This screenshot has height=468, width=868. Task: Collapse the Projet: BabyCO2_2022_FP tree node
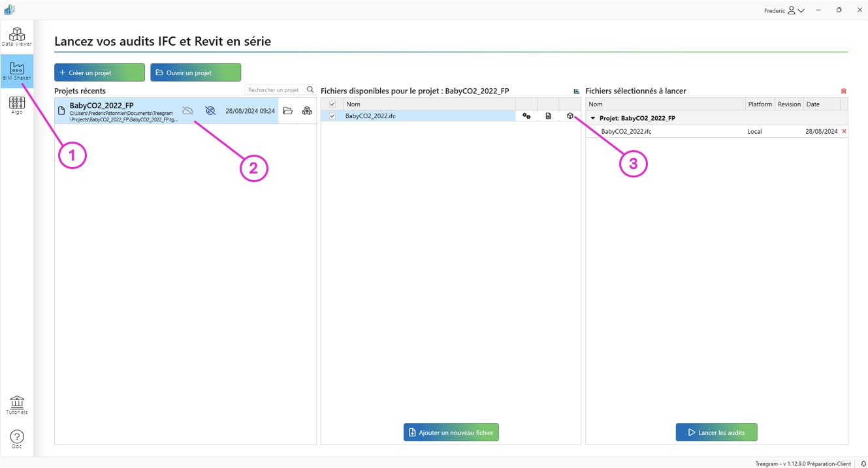click(593, 118)
